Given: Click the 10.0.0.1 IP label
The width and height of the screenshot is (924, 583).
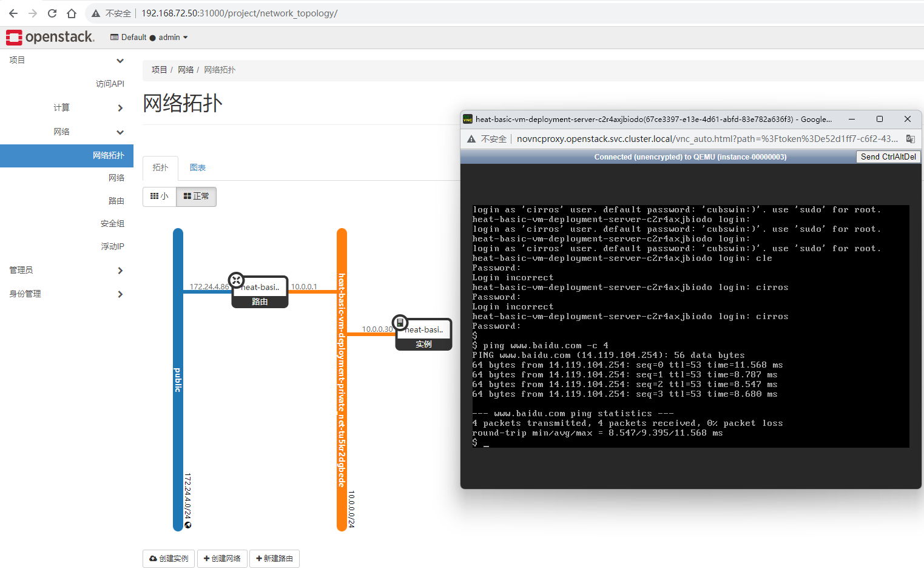Looking at the screenshot, I should [x=304, y=287].
